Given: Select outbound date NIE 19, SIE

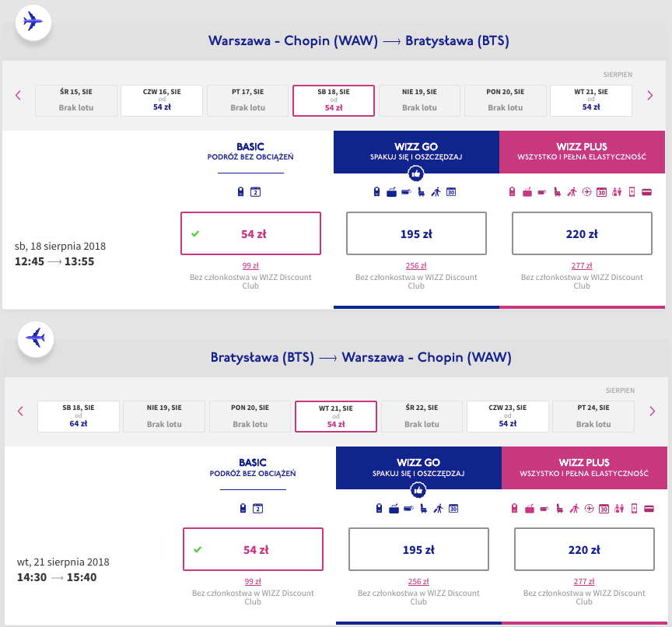Looking at the screenshot, I should (x=419, y=100).
